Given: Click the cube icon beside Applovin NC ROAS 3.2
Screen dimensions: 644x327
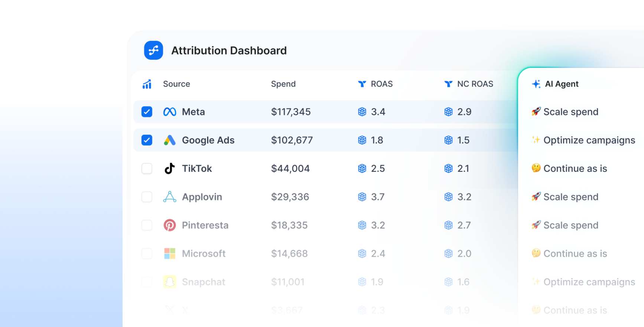Looking at the screenshot, I should [449, 197].
